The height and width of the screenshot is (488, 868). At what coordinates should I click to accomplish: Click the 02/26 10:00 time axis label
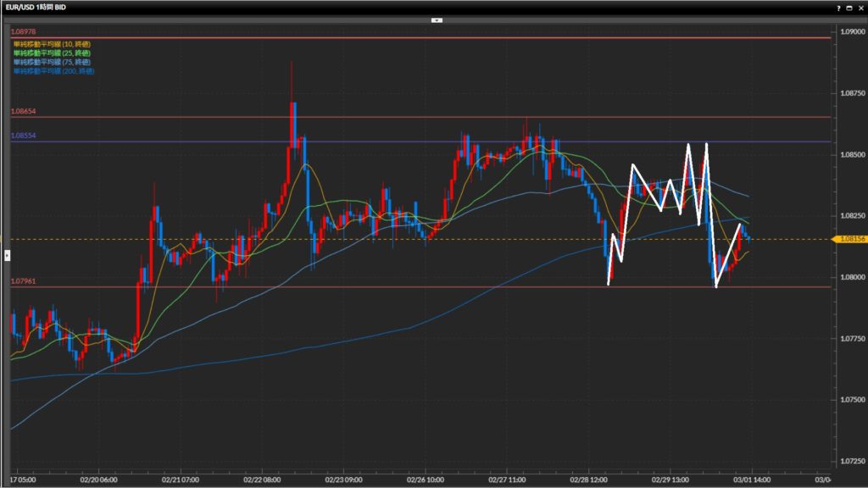[424, 479]
